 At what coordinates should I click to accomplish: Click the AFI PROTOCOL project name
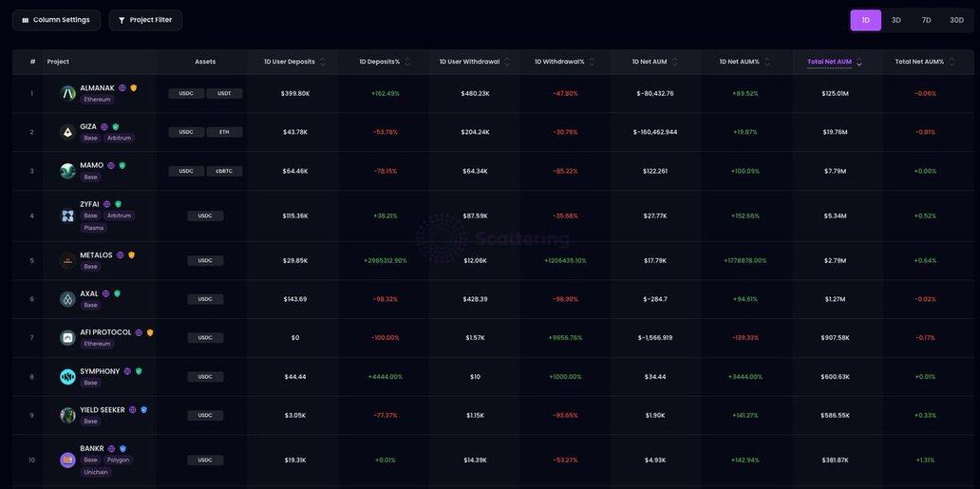click(x=105, y=332)
